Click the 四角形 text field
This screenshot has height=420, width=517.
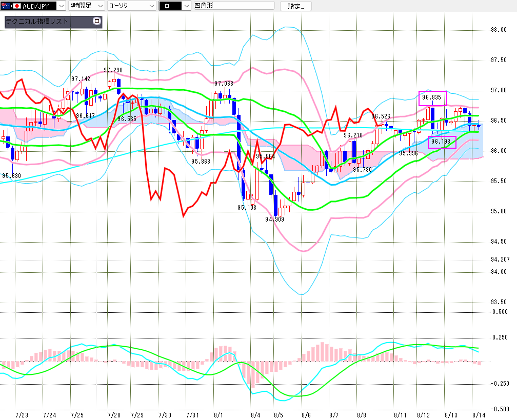coord(234,6)
